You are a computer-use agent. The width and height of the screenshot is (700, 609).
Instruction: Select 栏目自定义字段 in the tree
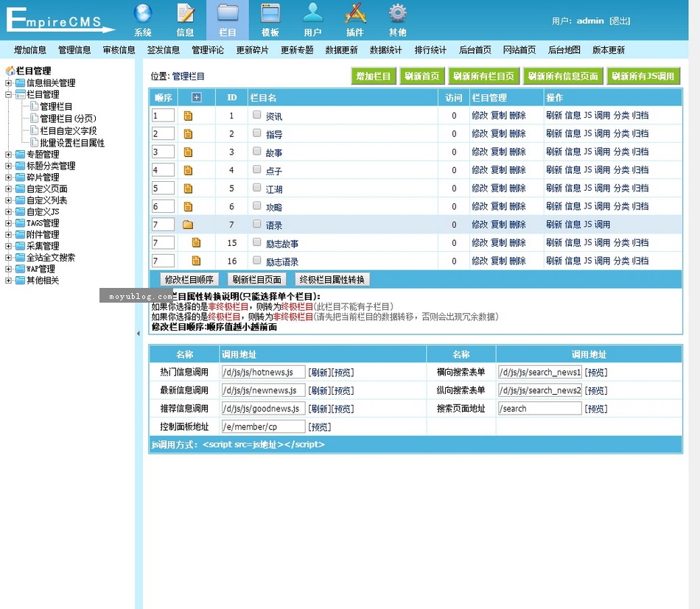pyautogui.click(x=69, y=131)
